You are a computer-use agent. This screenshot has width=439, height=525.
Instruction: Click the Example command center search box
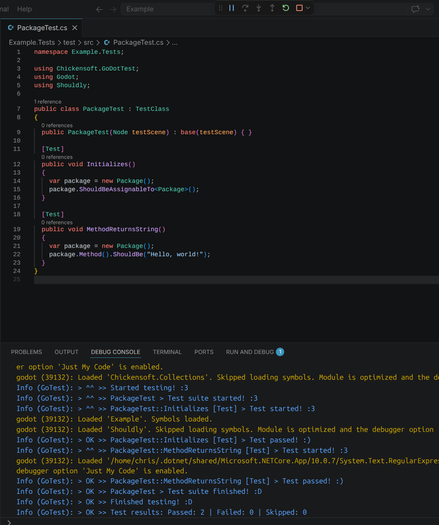(x=167, y=9)
